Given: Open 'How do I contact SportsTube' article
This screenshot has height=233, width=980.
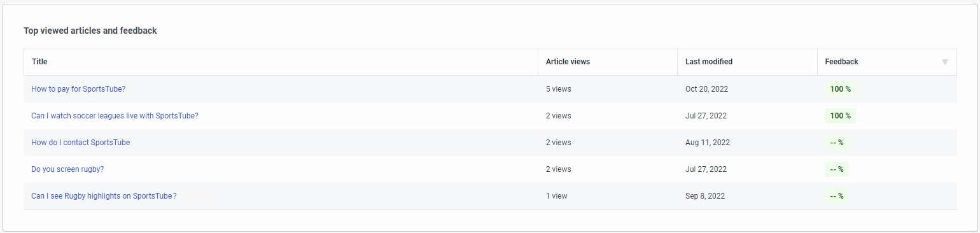Looking at the screenshot, I should coord(81,143).
